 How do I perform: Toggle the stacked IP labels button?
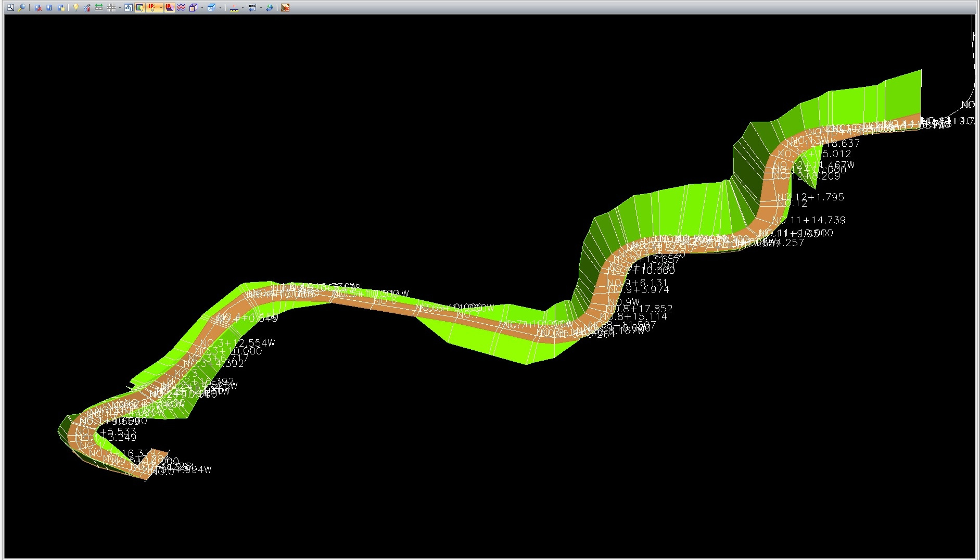pyautogui.click(x=169, y=8)
